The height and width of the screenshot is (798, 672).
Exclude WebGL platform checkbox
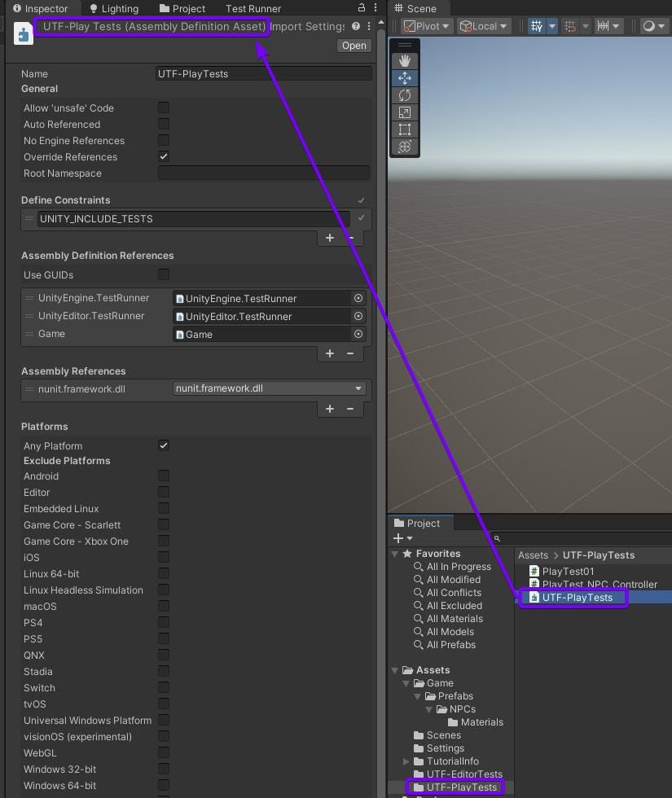click(x=164, y=752)
